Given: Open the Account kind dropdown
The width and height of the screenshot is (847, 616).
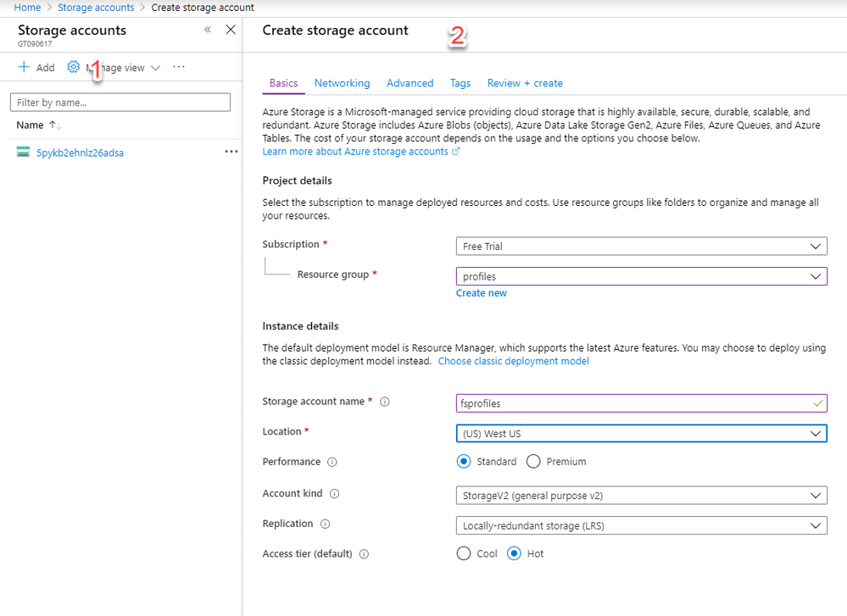Looking at the screenshot, I should (641, 495).
